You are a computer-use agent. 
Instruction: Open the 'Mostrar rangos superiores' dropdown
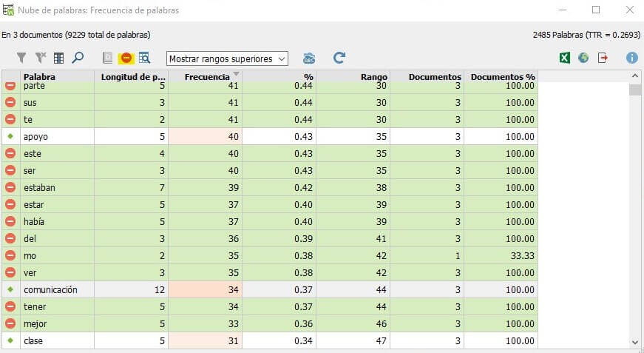tap(227, 58)
